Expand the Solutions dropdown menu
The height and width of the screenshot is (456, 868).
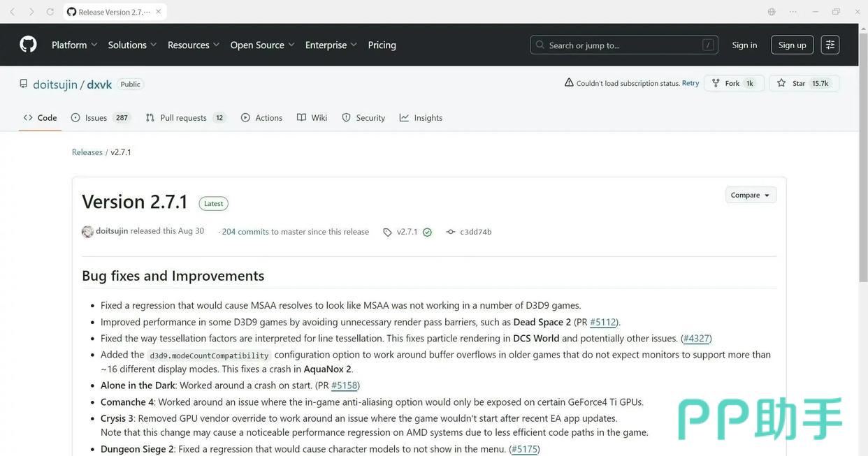132,45
